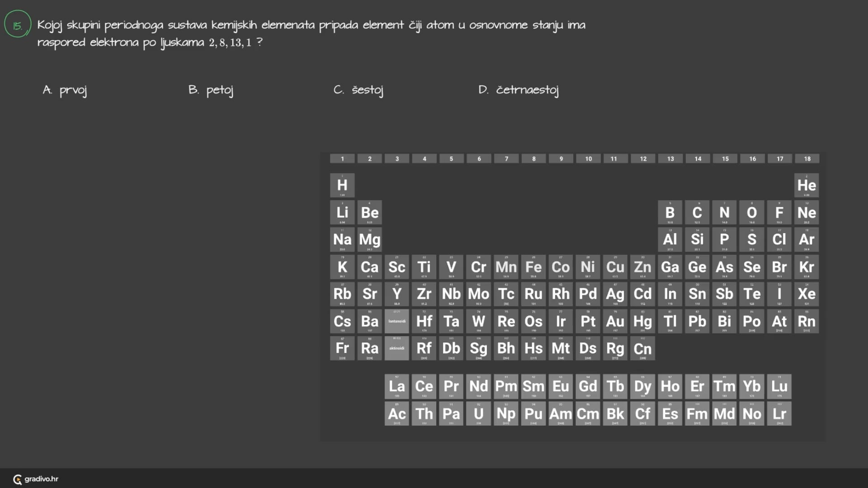Select the Cn copernicium tile
This screenshot has height=488, width=868.
(642, 348)
